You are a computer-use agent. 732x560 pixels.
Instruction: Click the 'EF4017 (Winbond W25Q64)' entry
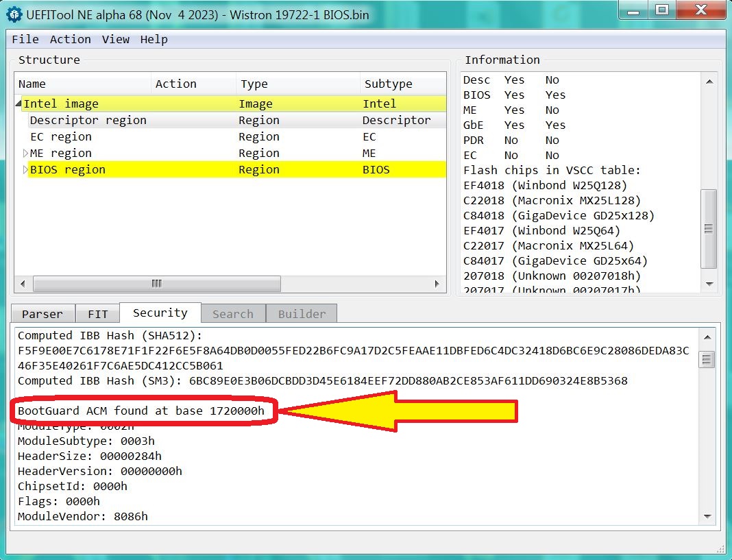pos(542,230)
